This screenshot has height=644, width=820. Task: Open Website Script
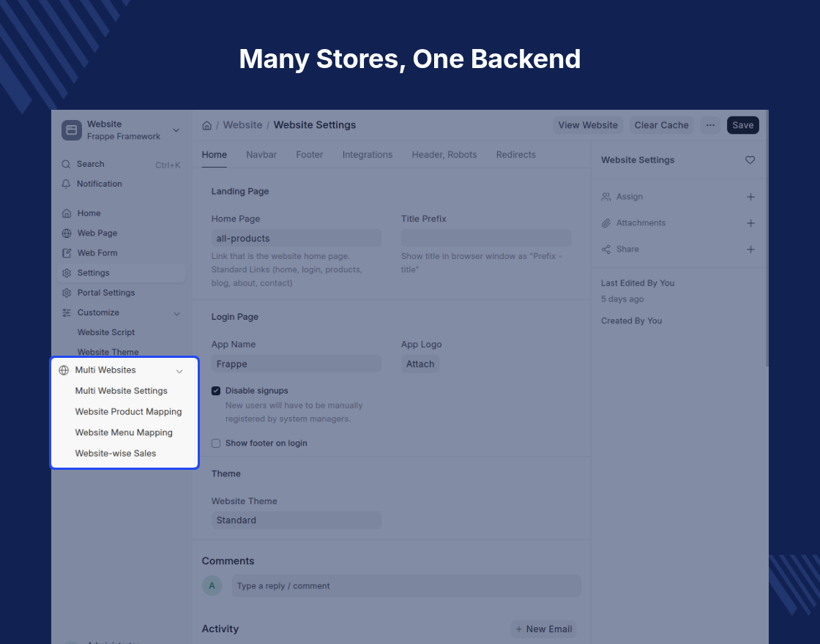[x=106, y=332]
